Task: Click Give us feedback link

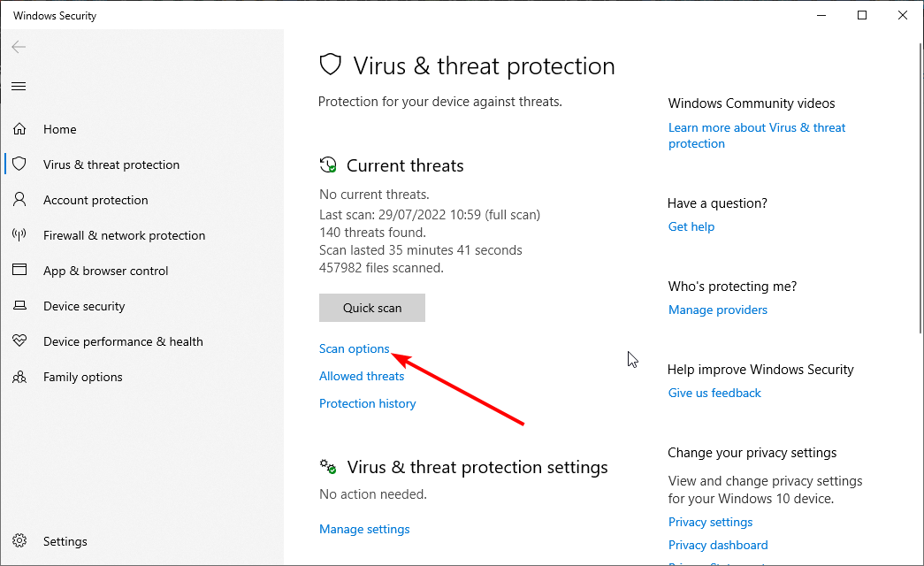Action: coord(714,393)
